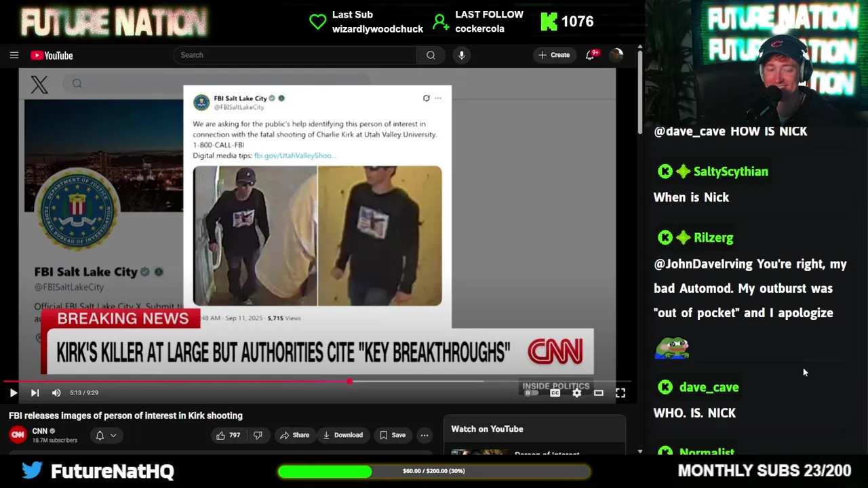Save video to playlist
The image size is (868, 488).
pos(393,435)
